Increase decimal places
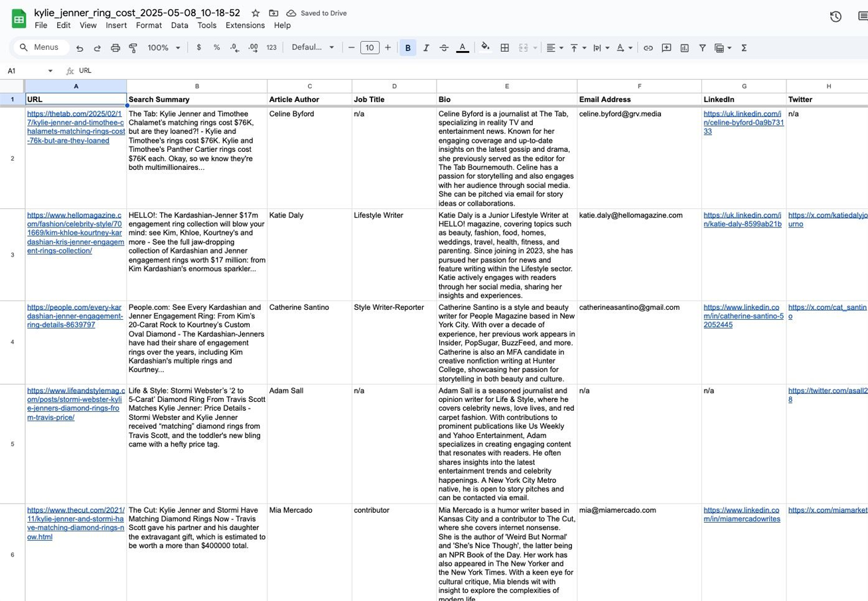Image resolution: width=868 pixels, height=601 pixels. 253,48
